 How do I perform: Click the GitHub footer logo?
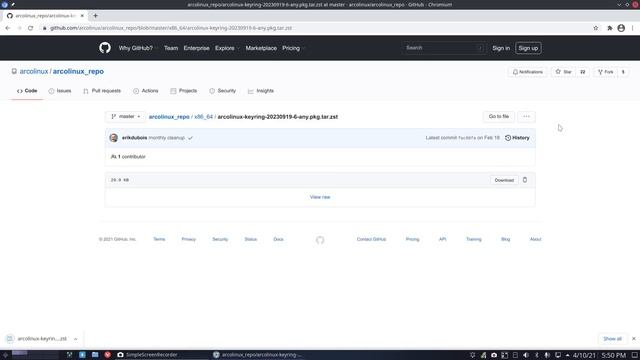click(x=320, y=240)
